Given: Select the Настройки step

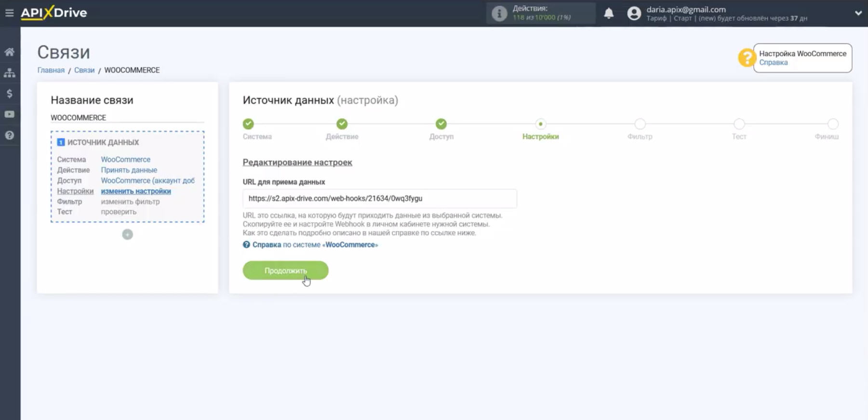Looking at the screenshot, I should tap(540, 124).
